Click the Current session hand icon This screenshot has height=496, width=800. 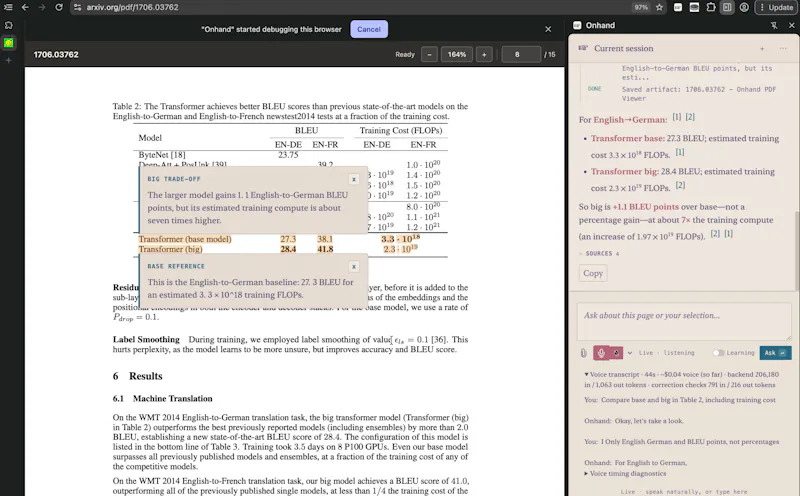click(x=583, y=48)
